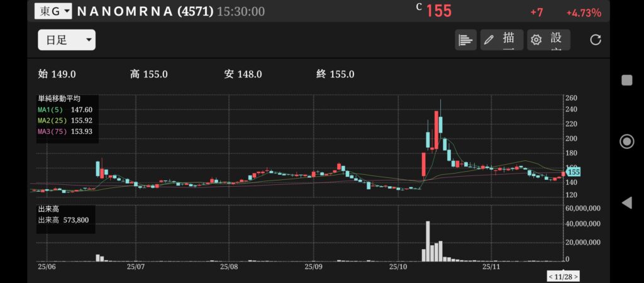Open the price-by-volume bars icon

(465, 40)
